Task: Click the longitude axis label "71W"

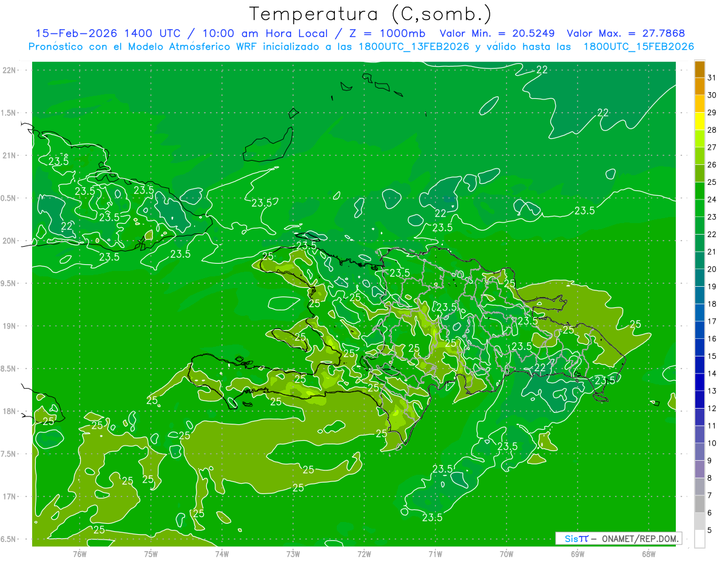Action: click(435, 554)
